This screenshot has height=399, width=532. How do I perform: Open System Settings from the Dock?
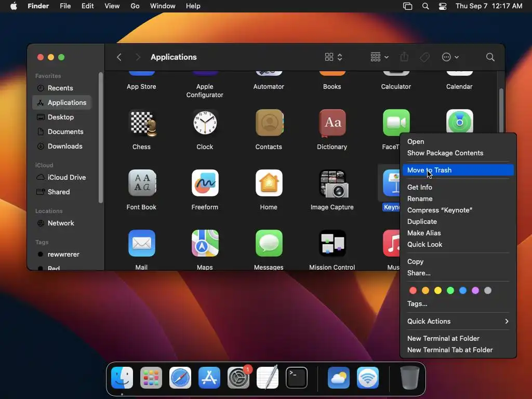tap(238, 378)
